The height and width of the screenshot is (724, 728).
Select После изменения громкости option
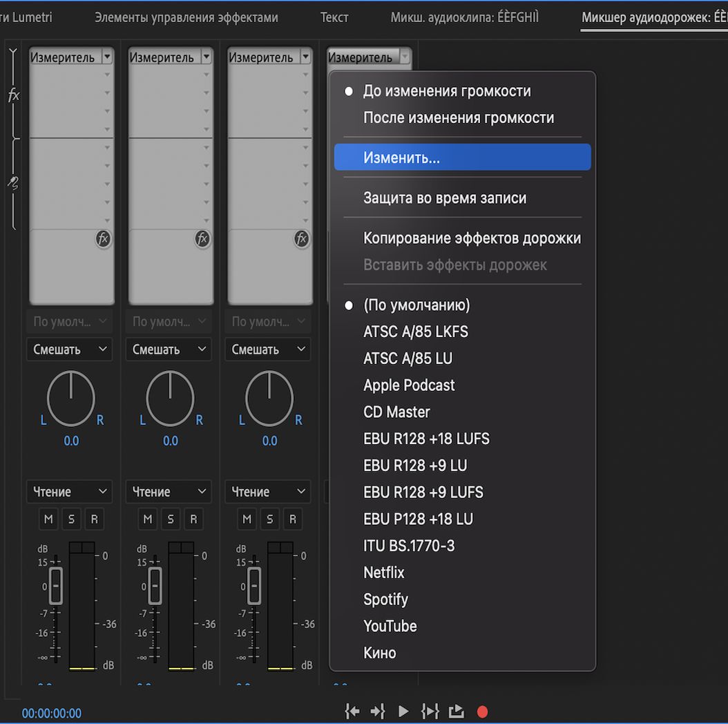(459, 117)
